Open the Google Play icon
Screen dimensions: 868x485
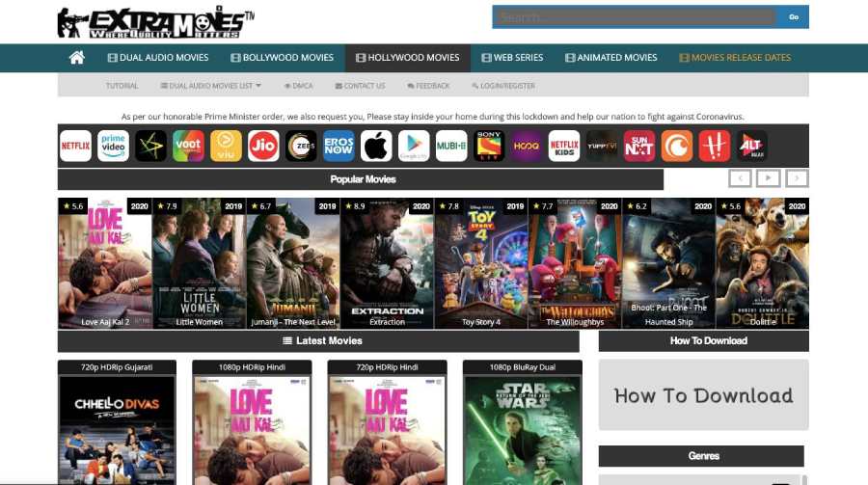(x=414, y=147)
